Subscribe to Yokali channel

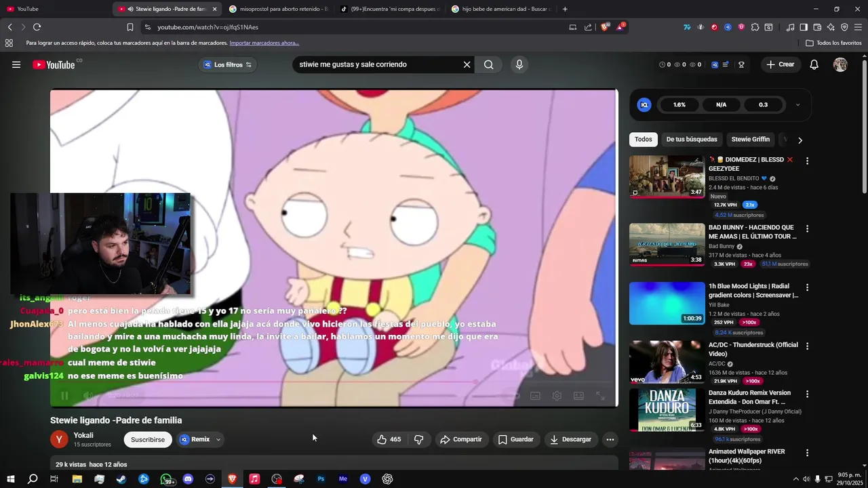tap(148, 439)
